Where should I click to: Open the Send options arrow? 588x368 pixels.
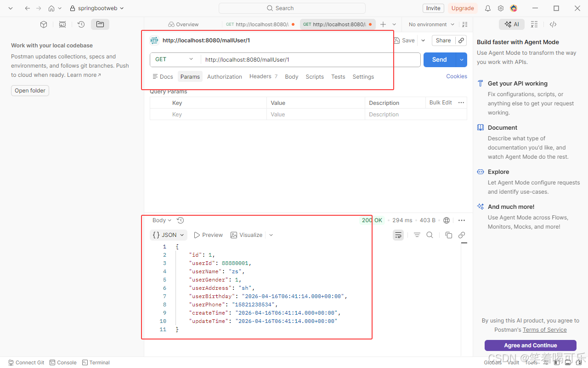[x=462, y=60]
